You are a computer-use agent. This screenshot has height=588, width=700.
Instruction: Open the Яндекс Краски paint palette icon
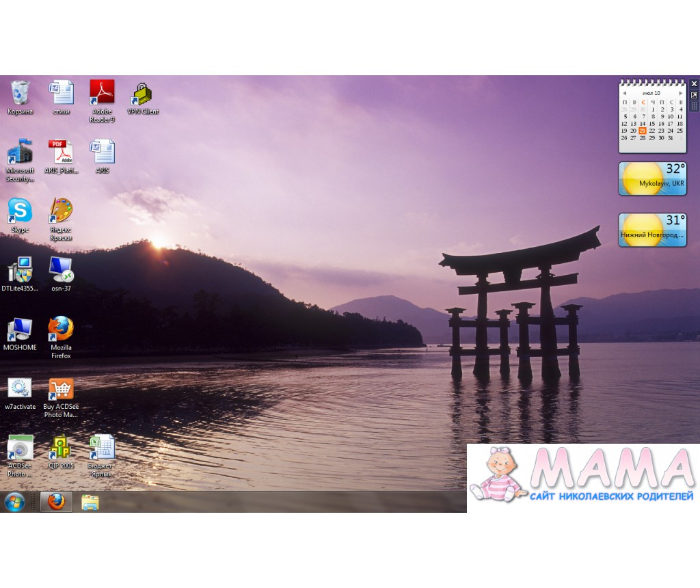point(61,211)
